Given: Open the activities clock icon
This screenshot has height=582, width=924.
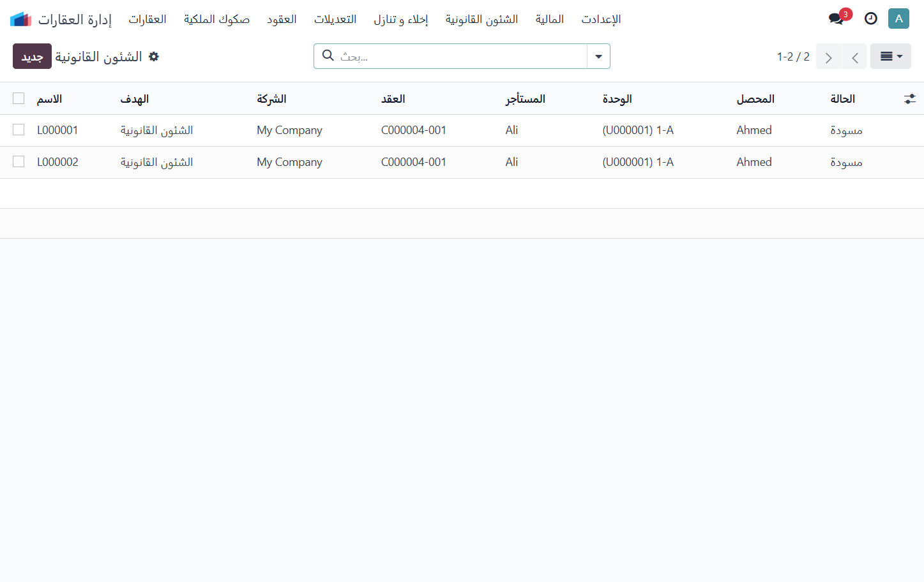Looking at the screenshot, I should click(x=871, y=19).
